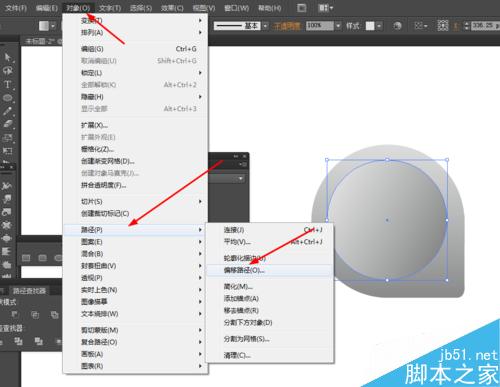Click the 不透明度 link in control bar

click(x=287, y=26)
